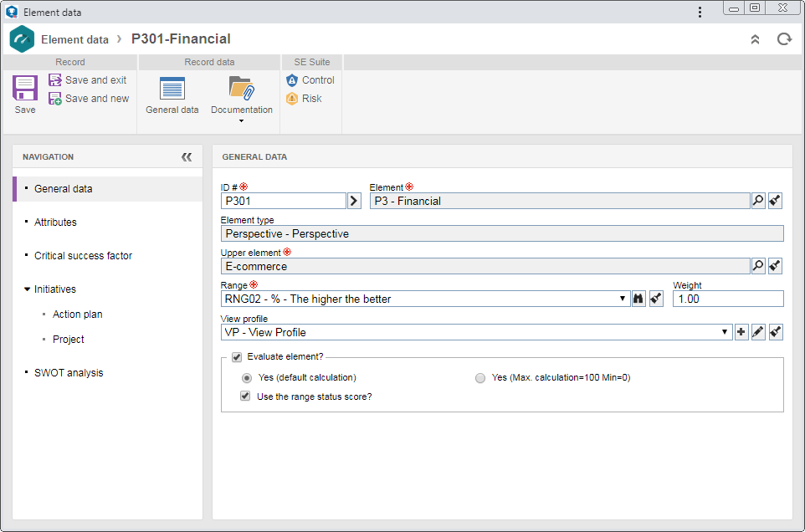Open the SE Suite Control link
Image resolution: width=805 pixels, height=532 pixels.
(x=310, y=80)
